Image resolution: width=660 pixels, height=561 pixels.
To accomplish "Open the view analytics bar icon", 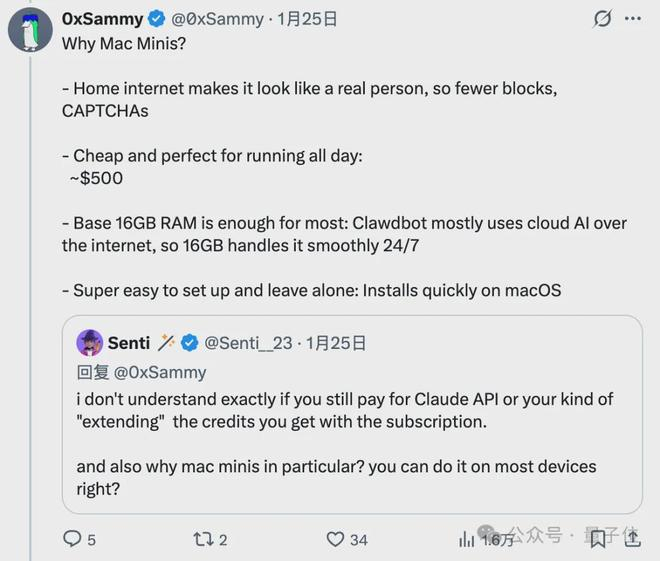I will 466,539.
